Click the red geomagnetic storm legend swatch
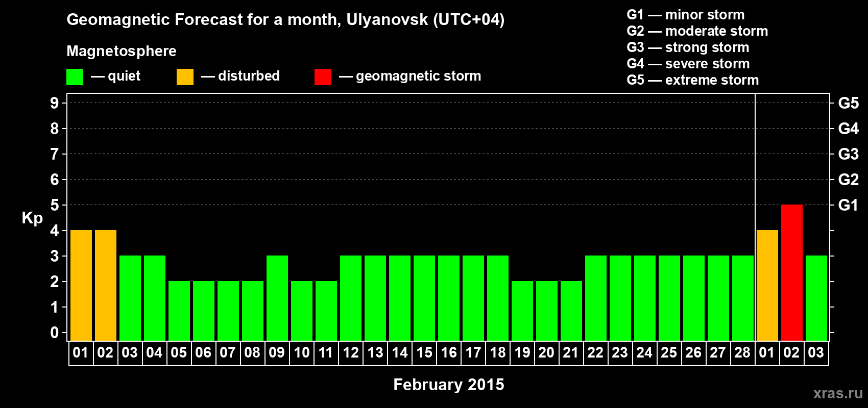The image size is (868, 408). click(x=323, y=77)
